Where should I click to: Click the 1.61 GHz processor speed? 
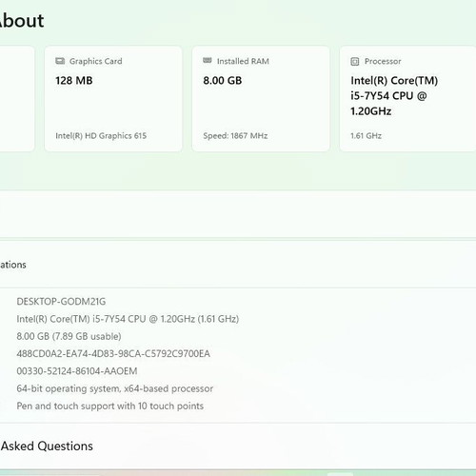point(366,136)
